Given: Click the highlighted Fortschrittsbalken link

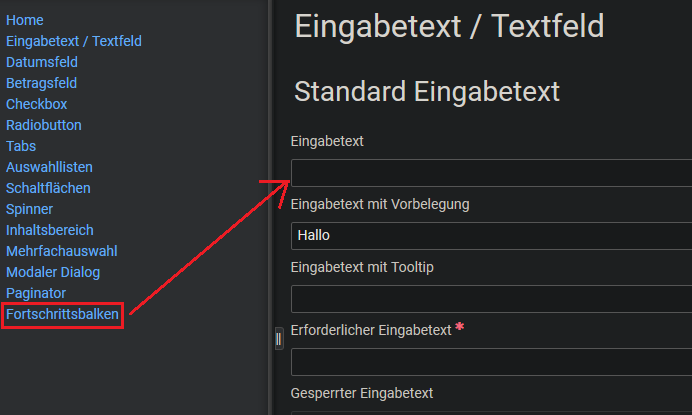Looking at the screenshot, I should 62,315.
